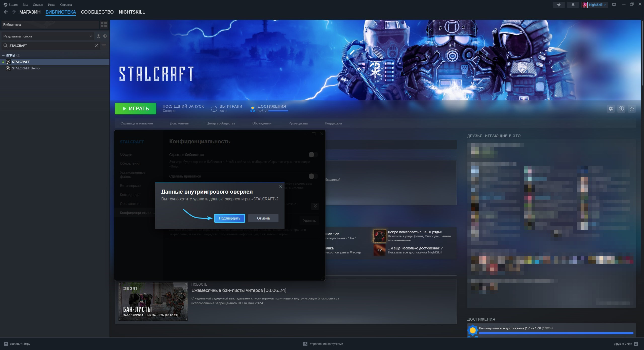Open Обсуждения link
The image size is (644, 350).
tap(262, 123)
